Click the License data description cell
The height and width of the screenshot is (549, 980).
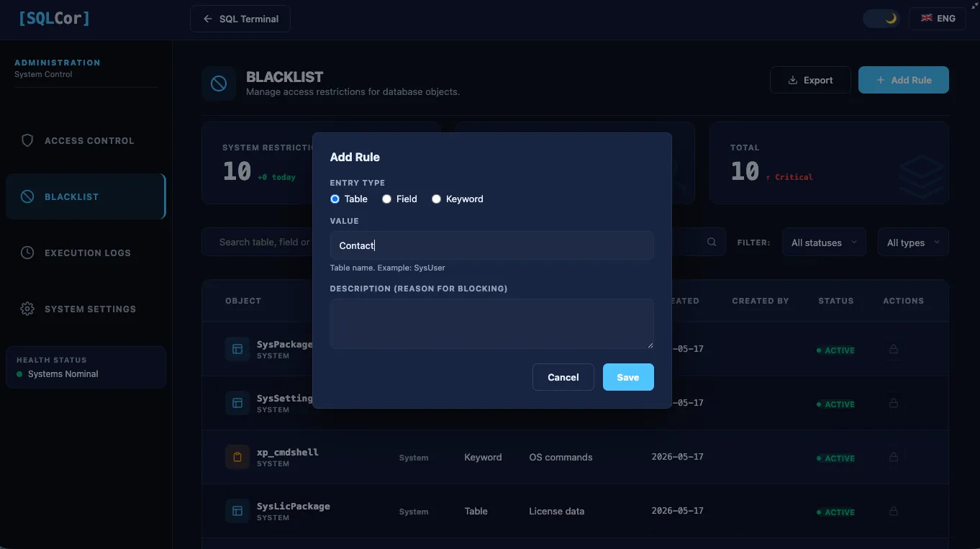pos(556,511)
